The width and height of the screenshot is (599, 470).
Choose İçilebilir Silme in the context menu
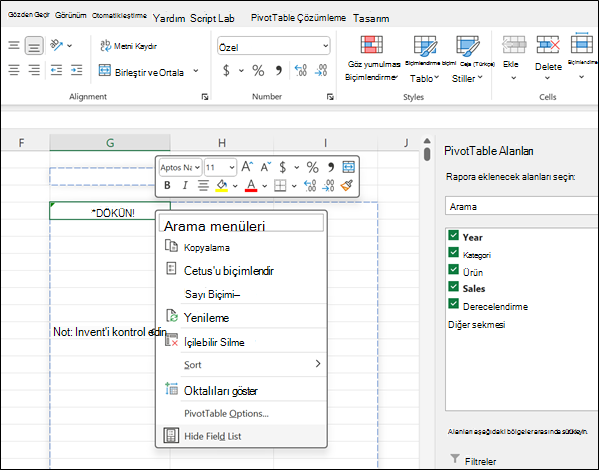click(241, 342)
